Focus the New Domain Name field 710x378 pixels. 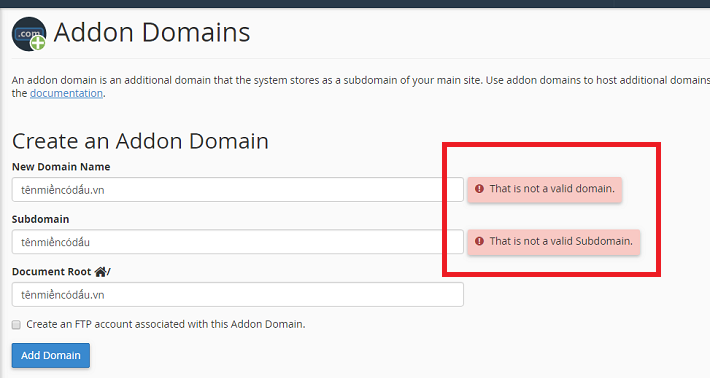[x=238, y=190]
